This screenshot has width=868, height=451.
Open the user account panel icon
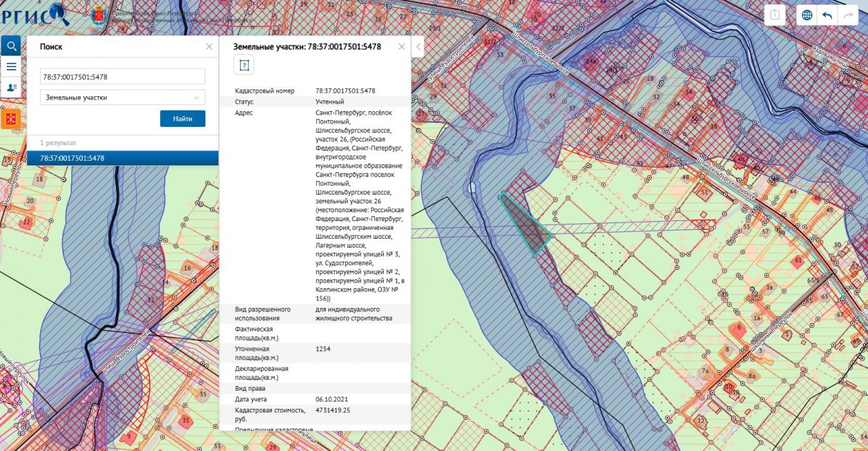pyautogui.click(x=11, y=87)
